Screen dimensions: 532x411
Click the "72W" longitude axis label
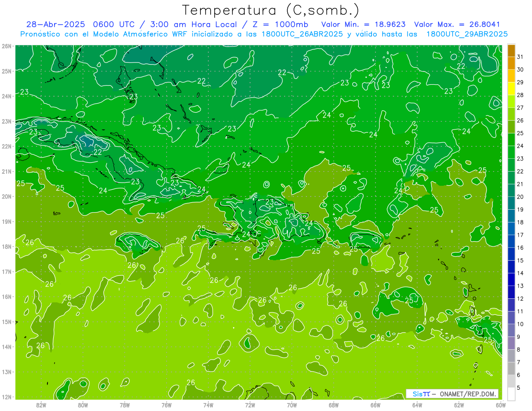click(x=250, y=405)
